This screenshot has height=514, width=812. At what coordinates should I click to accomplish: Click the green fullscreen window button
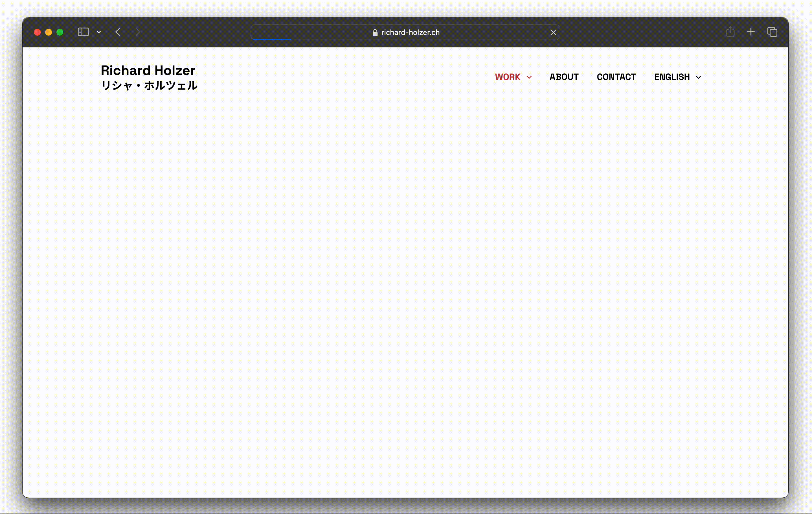click(60, 32)
